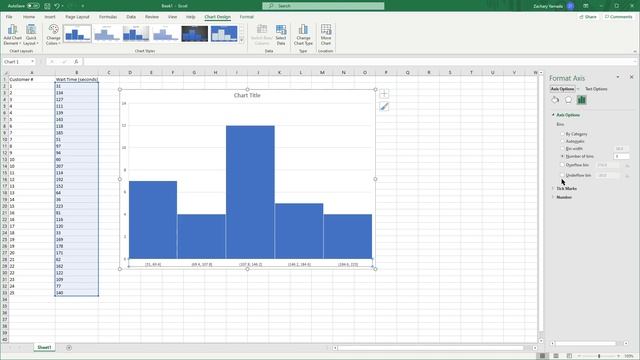Image resolution: width=640 pixels, height=360 pixels.
Task: Click the Save icon in title bar
Action: pos(47,6)
